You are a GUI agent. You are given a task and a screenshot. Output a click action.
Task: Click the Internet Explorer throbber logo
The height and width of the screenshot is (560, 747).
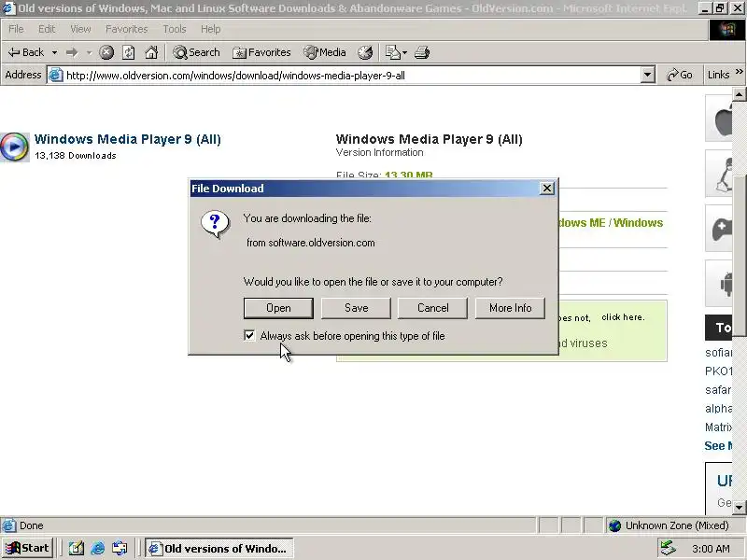[x=727, y=30]
